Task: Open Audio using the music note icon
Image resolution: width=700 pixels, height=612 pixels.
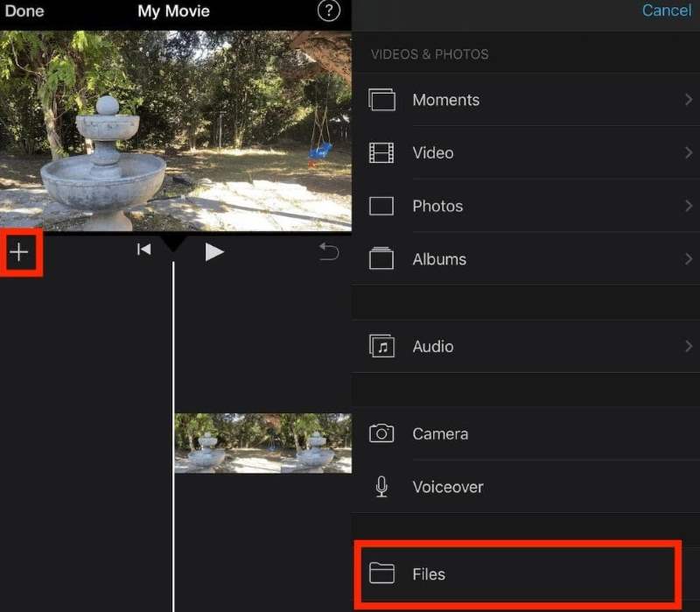Action: (383, 346)
